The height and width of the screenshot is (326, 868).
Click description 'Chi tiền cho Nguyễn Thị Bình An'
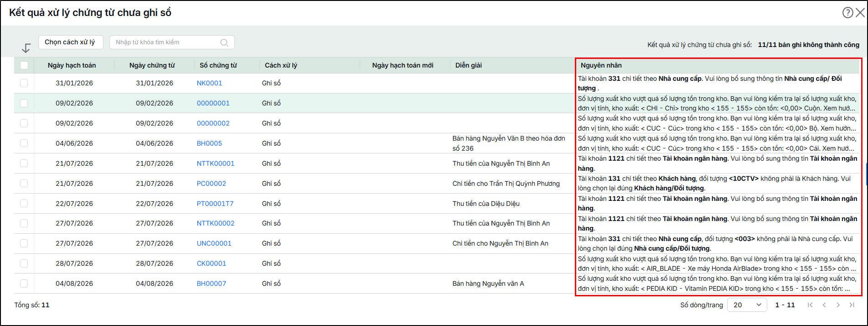(x=500, y=243)
